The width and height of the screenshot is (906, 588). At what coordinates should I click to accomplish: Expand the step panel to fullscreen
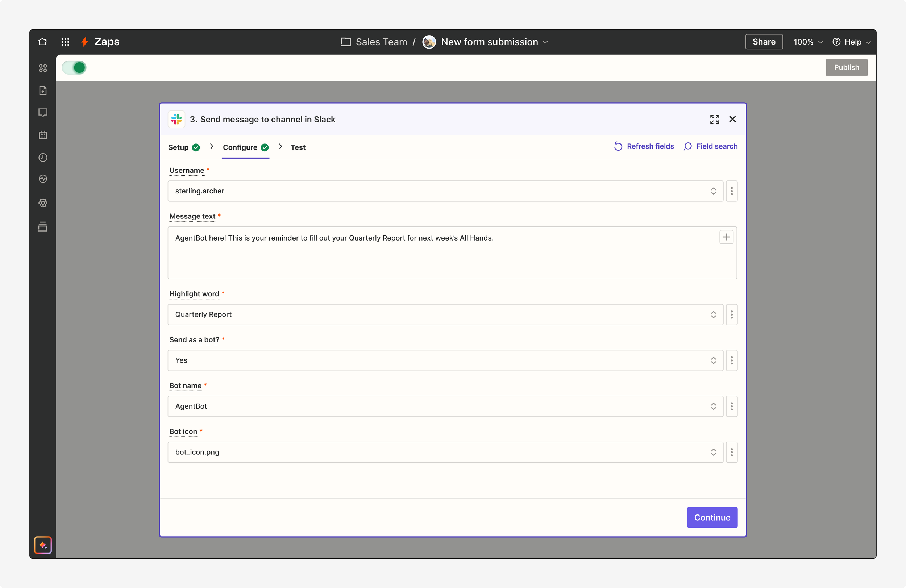point(715,119)
